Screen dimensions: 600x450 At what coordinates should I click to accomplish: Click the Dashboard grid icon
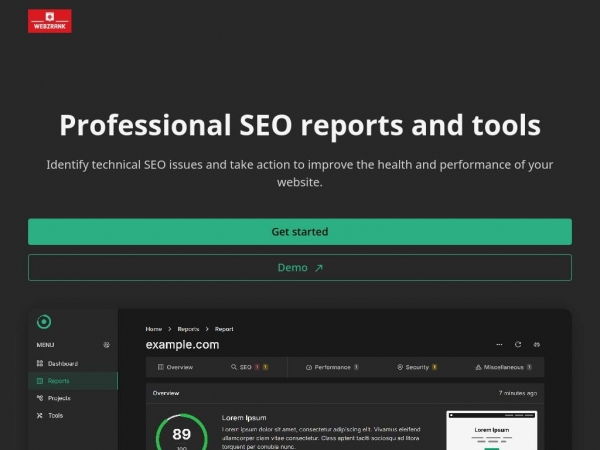40,363
